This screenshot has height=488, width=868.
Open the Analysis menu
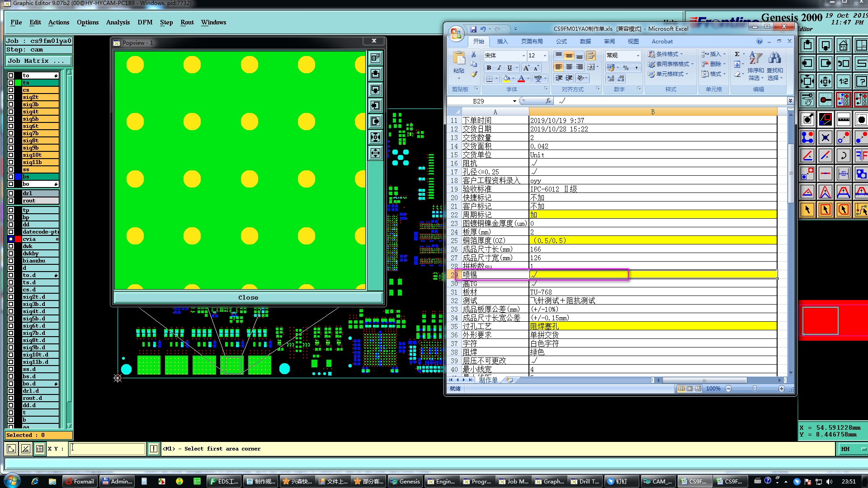(x=118, y=22)
